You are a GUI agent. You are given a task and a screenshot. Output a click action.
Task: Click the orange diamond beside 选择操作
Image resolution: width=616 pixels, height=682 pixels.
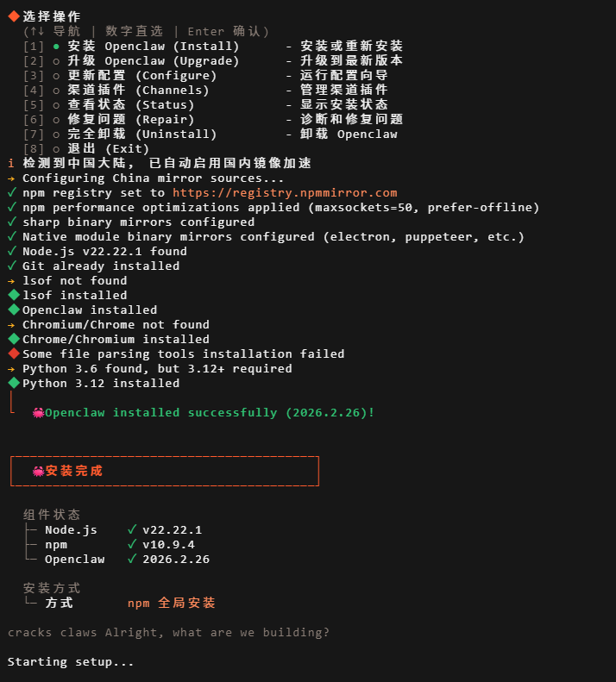[x=14, y=16]
